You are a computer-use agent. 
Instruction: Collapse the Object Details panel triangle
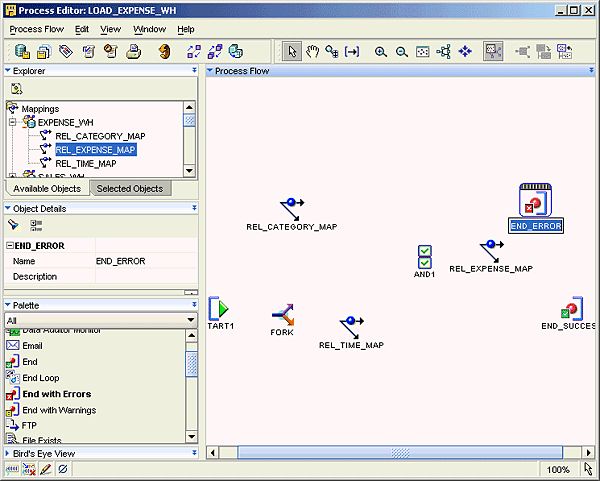(x=8, y=208)
